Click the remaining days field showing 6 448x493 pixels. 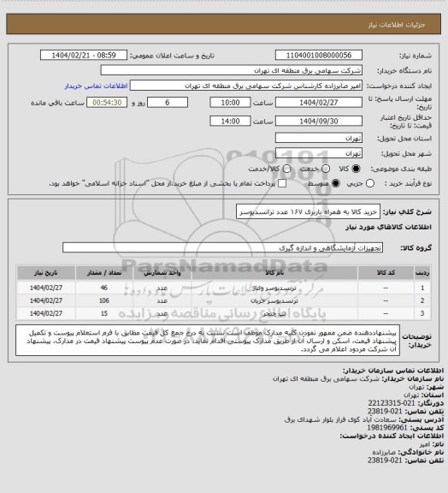[x=168, y=103]
